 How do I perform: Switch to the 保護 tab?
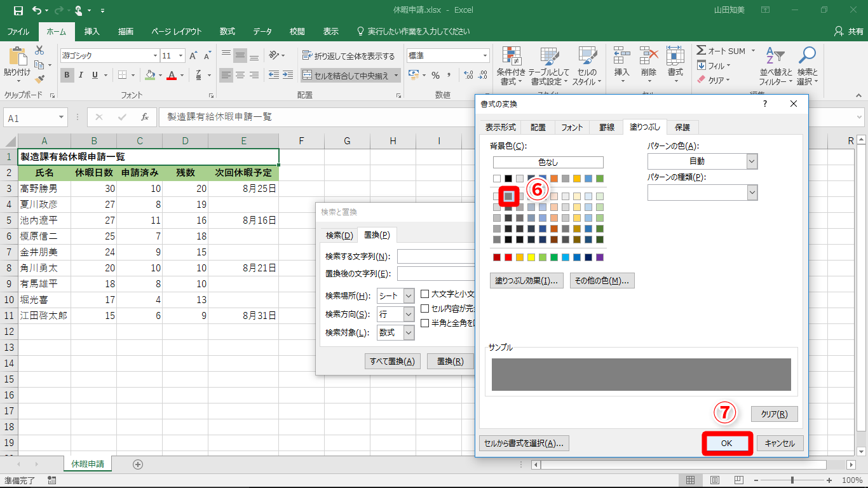(x=683, y=127)
